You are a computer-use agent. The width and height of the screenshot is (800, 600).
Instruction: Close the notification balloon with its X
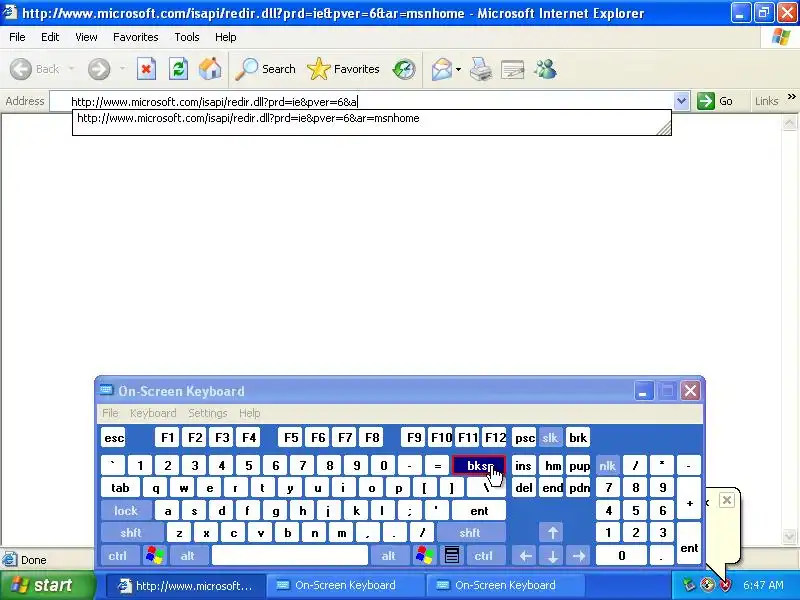tap(727, 500)
